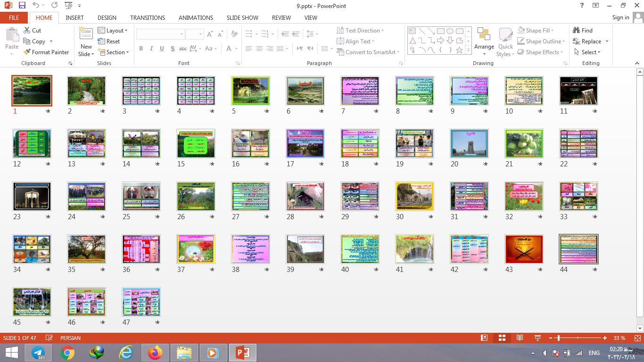Viewport: 644px width, 362px height.
Task: Select slide 23 thumbnail
Action: point(32,196)
